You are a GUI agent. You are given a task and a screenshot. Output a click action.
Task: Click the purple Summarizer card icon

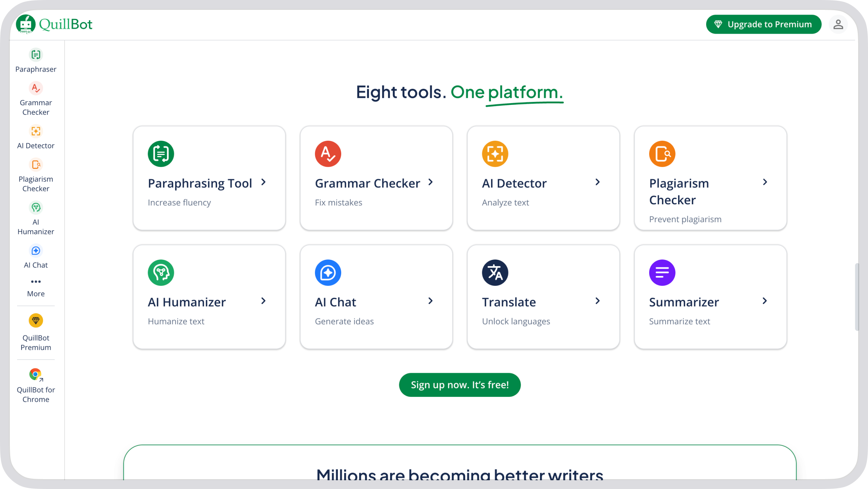662,273
